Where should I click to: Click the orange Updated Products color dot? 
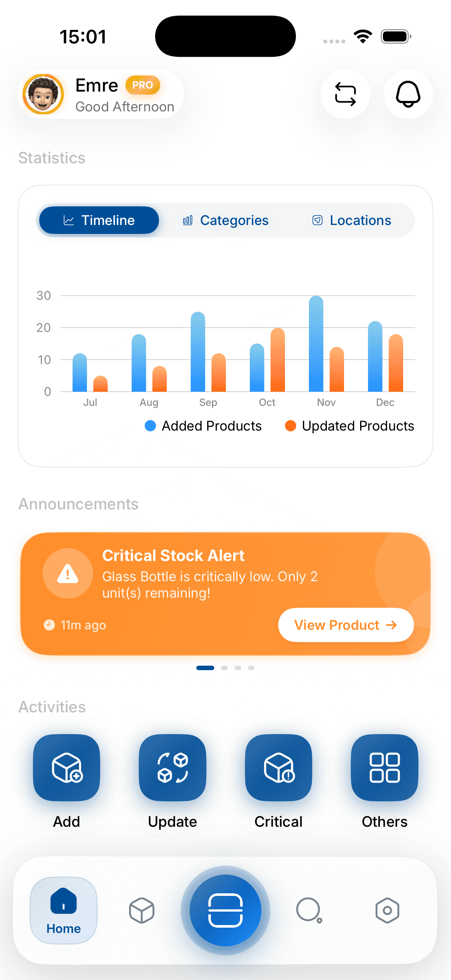click(x=291, y=426)
